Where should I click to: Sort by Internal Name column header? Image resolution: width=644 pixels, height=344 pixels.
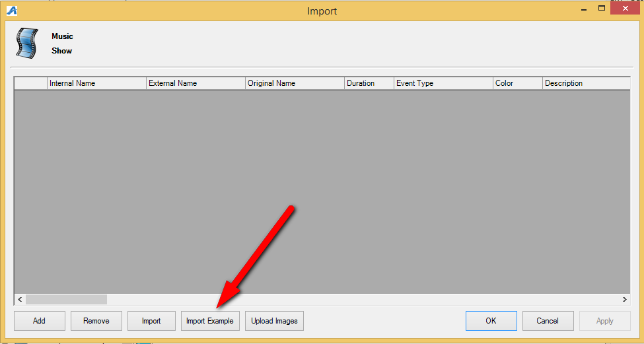(x=97, y=83)
